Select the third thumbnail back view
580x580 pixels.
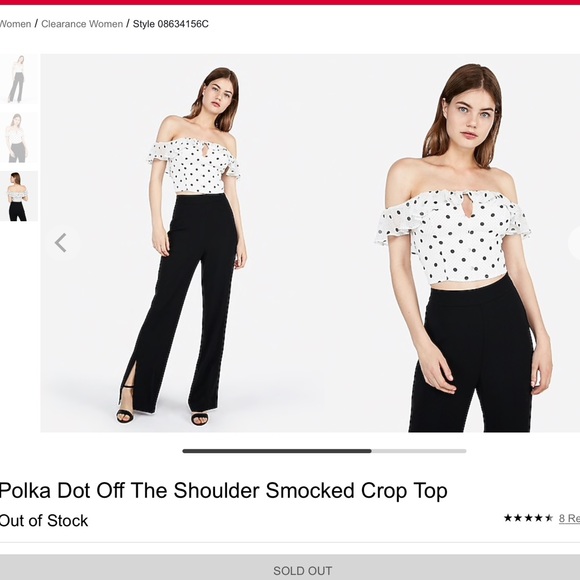tap(18, 196)
